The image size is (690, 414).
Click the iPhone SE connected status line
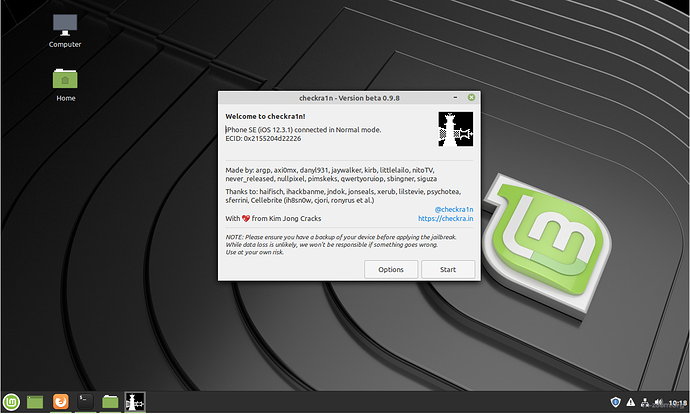point(303,130)
